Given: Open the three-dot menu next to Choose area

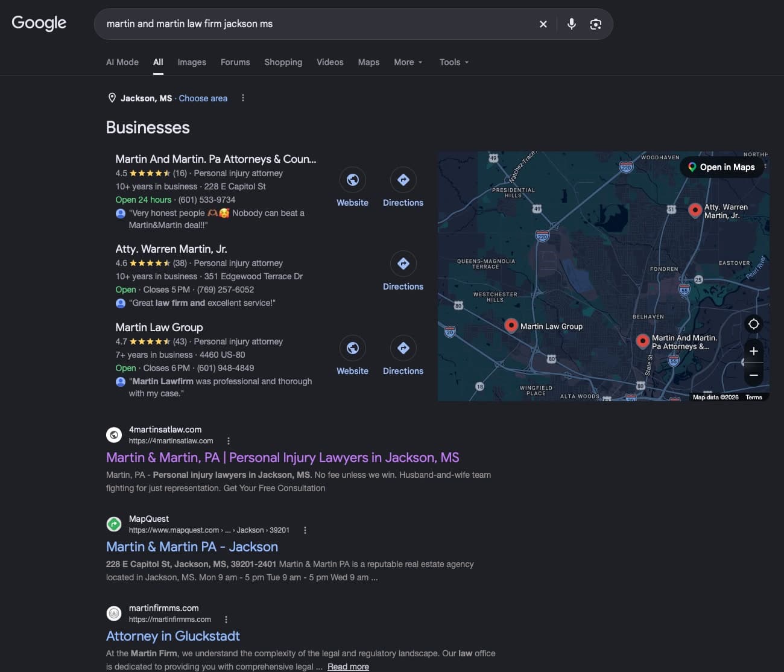Looking at the screenshot, I should (243, 98).
